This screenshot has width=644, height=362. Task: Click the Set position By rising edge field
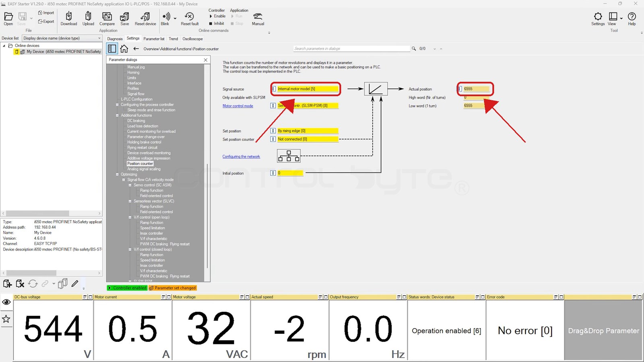(308, 131)
